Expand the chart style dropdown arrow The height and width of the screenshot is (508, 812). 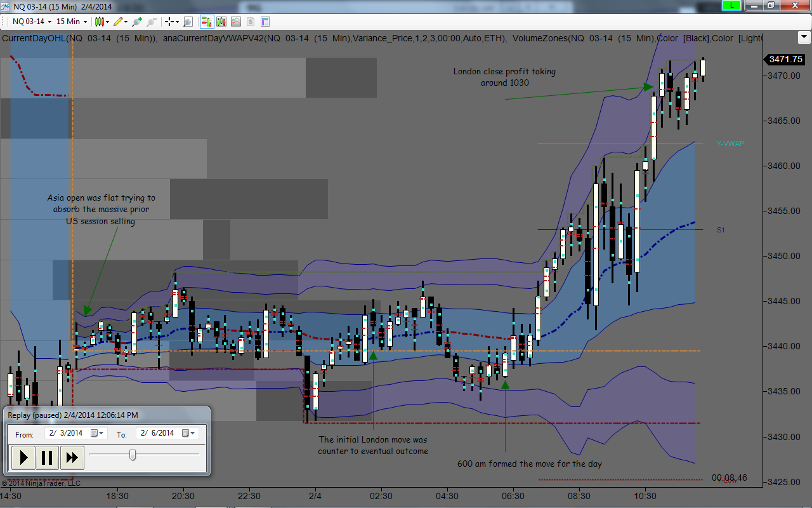point(108,22)
